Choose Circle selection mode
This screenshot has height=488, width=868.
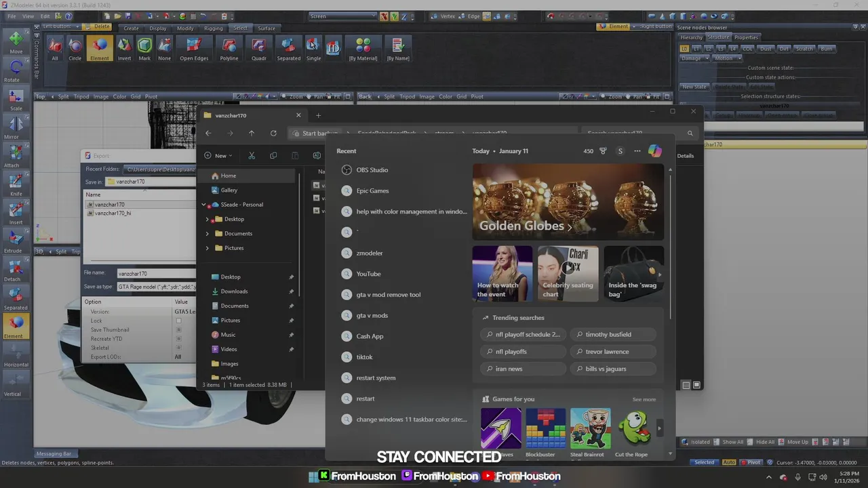coord(75,49)
